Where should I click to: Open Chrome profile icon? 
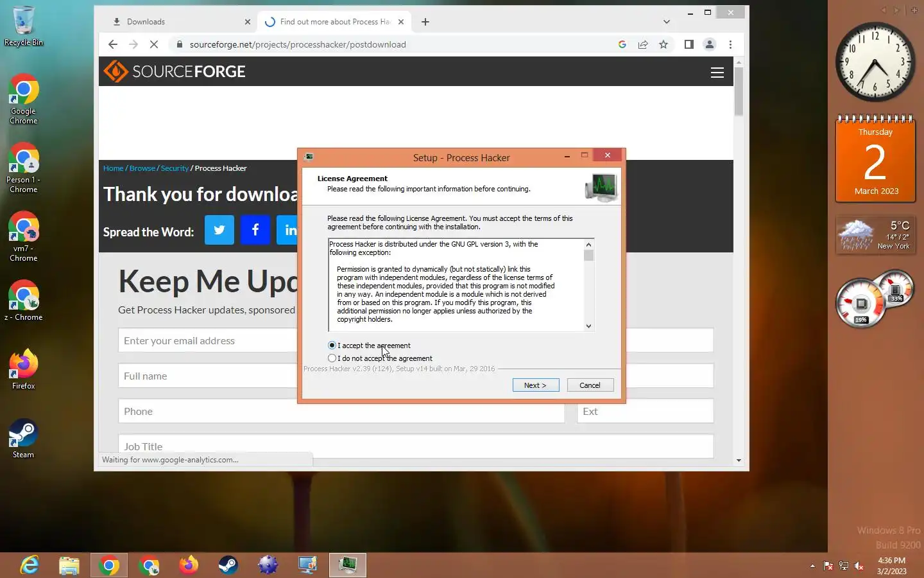coord(710,44)
